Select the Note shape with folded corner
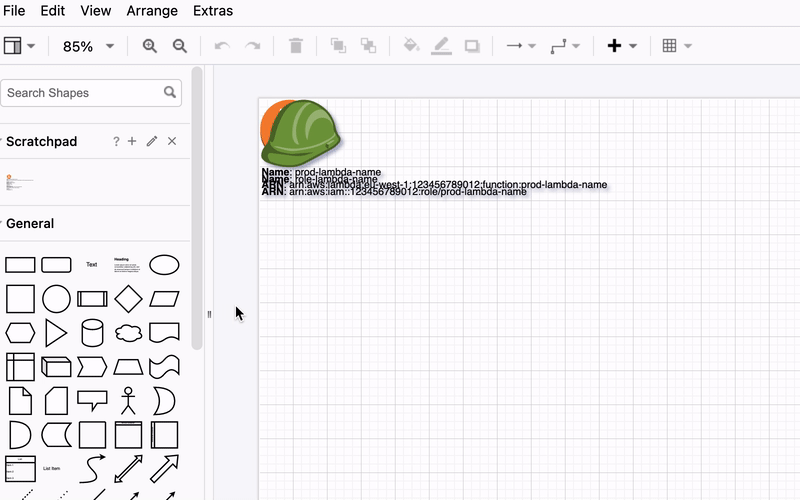Screen dimensions: 800x500 (x=20, y=401)
